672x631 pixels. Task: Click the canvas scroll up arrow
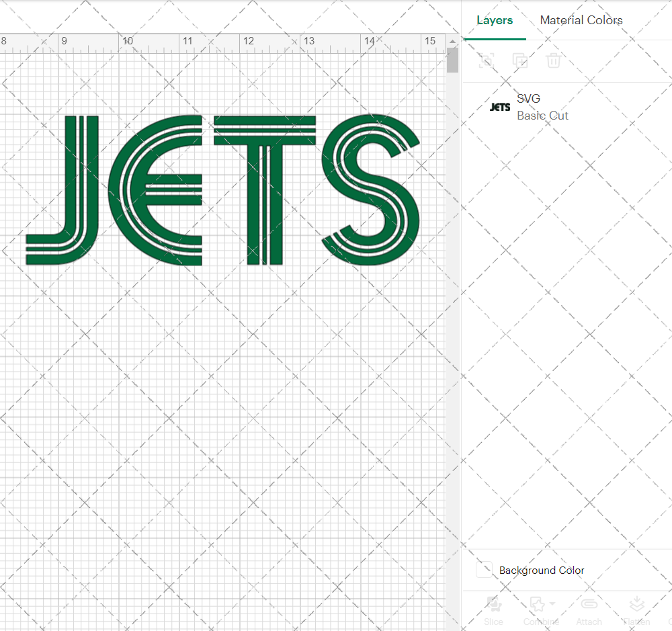pos(452,42)
